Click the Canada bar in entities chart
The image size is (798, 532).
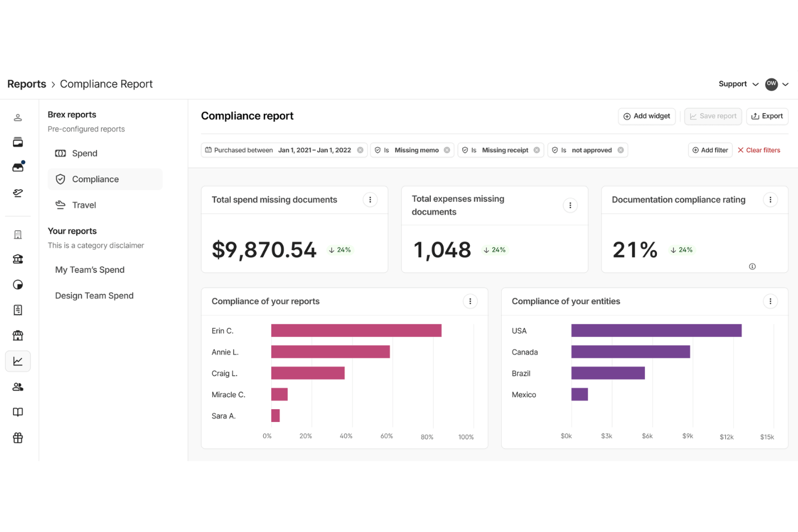point(630,352)
